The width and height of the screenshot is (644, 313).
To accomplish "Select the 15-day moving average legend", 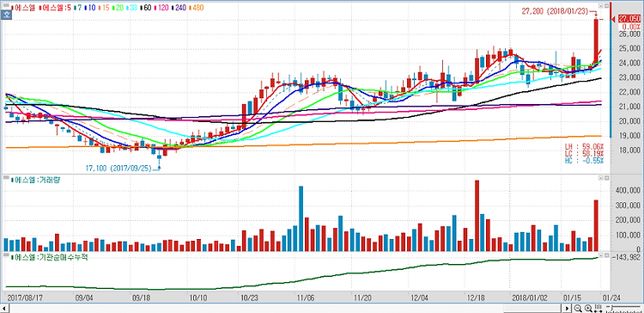I will coord(105,8).
